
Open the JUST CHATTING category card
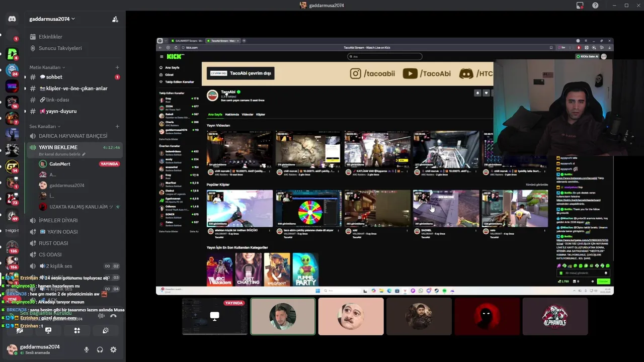pos(249,269)
